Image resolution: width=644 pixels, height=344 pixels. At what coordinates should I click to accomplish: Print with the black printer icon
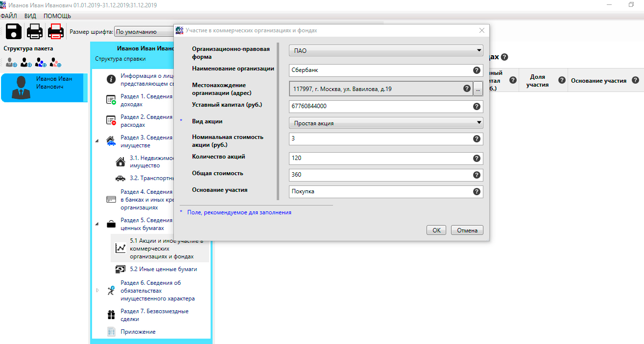pyautogui.click(x=35, y=31)
